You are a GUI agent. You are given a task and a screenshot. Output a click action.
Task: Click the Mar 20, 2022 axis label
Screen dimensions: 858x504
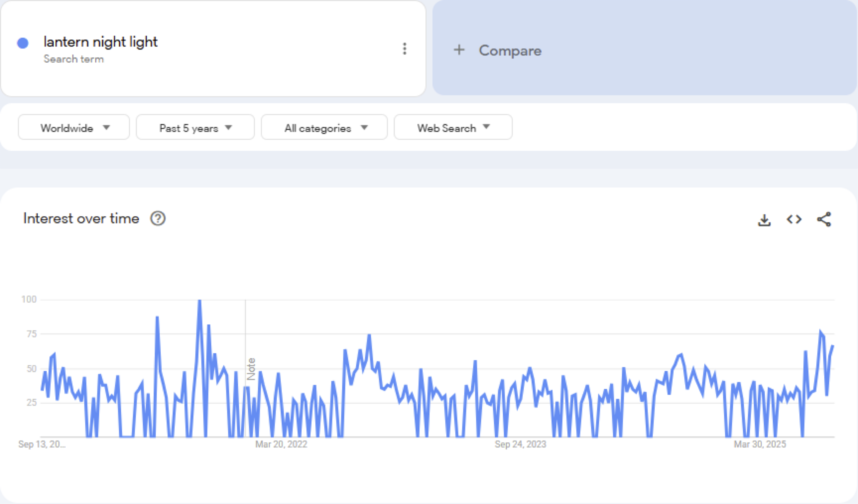pyautogui.click(x=281, y=444)
